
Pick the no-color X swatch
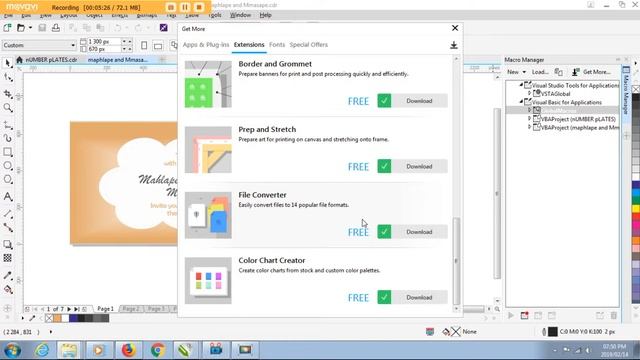point(49,318)
